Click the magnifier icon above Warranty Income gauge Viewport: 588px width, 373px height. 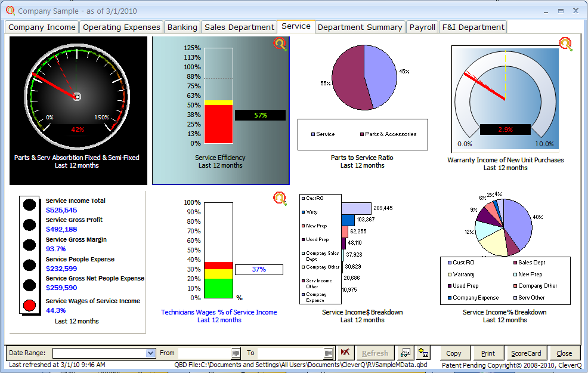click(x=565, y=43)
